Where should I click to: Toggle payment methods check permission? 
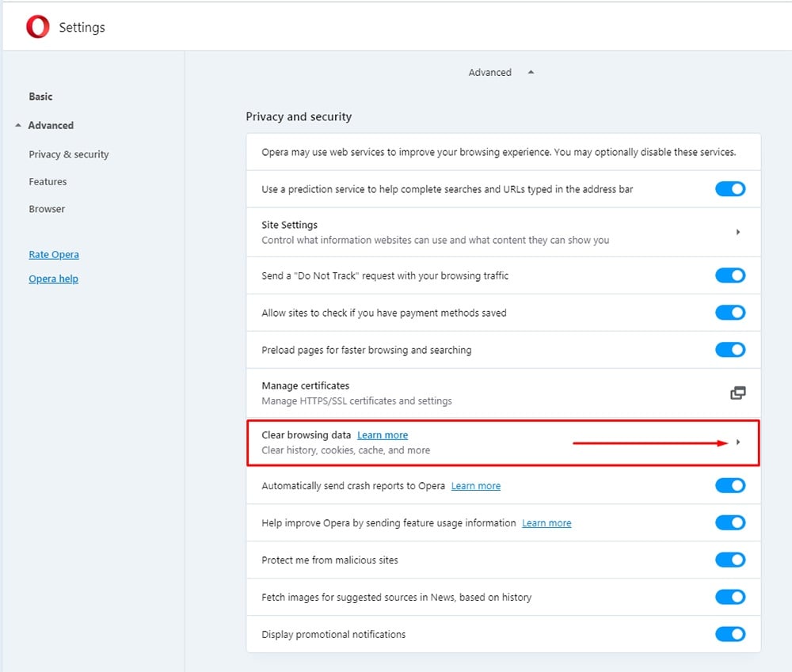tap(730, 313)
